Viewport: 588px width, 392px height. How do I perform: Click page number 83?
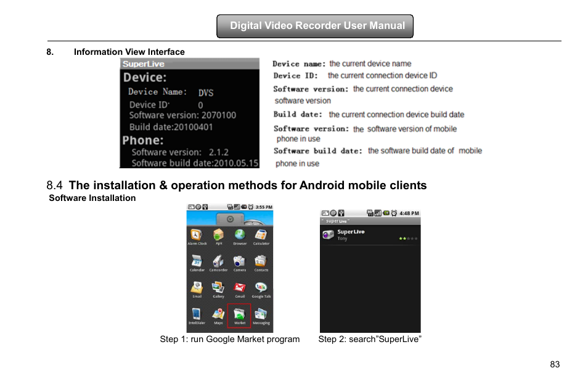[x=555, y=364]
